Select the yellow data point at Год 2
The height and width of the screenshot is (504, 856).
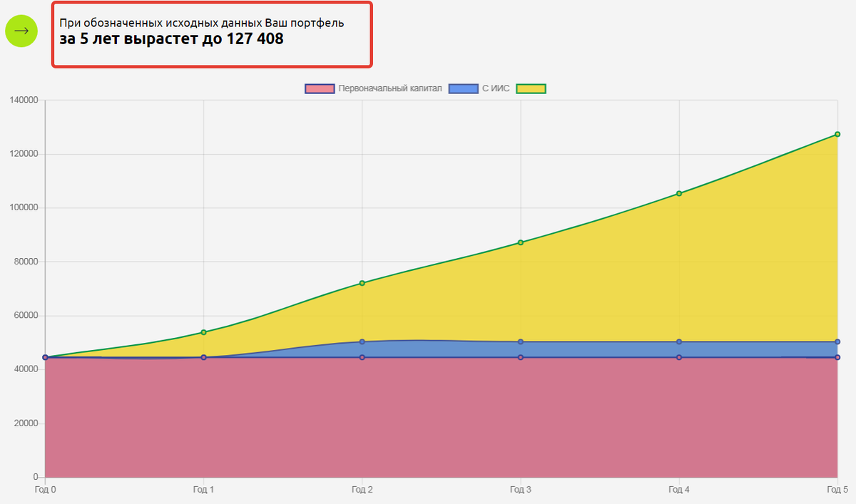(362, 283)
